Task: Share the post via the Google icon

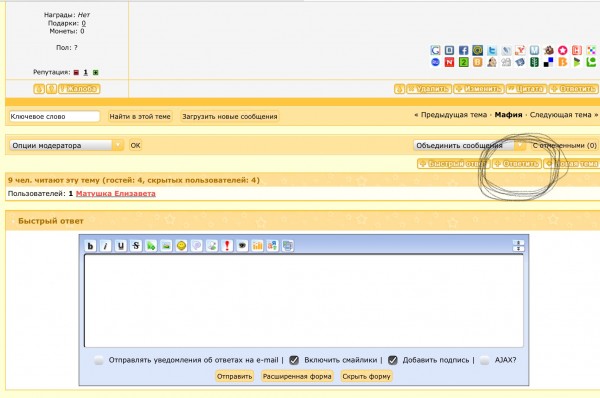Action: (x=435, y=50)
